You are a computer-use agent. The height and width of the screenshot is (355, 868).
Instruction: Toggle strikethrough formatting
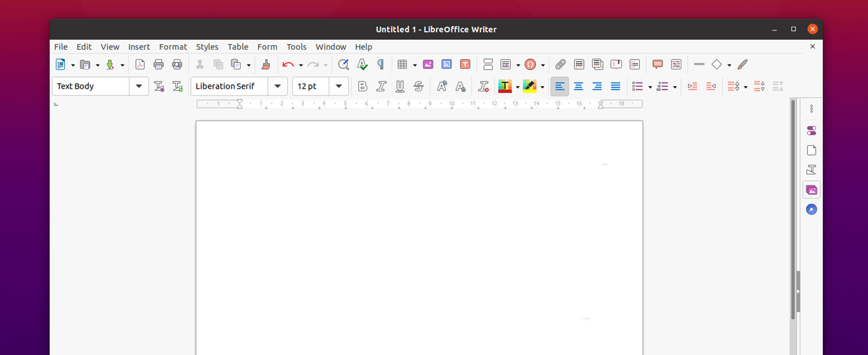pos(418,86)
